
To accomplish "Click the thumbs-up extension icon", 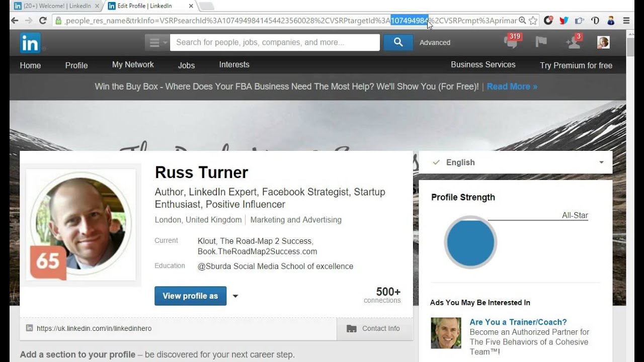I will click(x=580, y=21).
